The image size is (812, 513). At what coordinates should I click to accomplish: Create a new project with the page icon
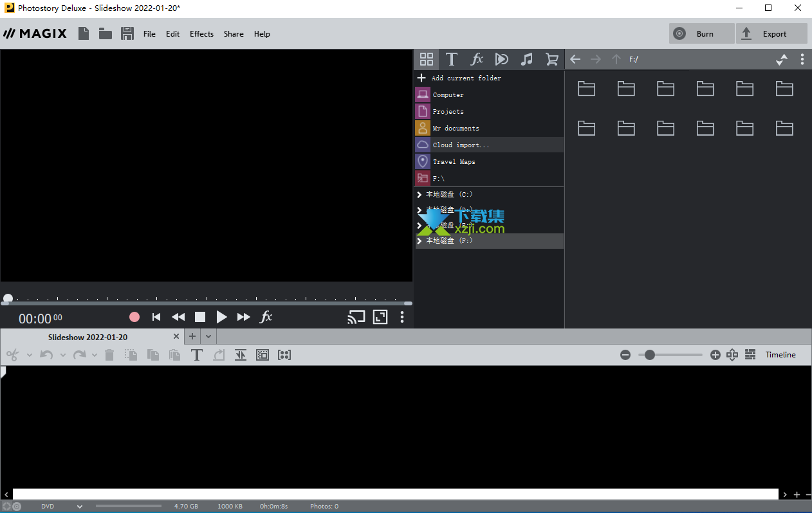point(84,33)
